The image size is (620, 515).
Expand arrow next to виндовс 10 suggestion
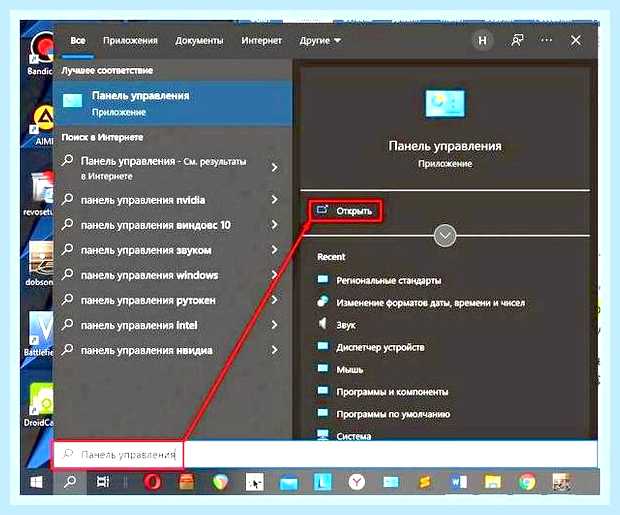[275, 225]
